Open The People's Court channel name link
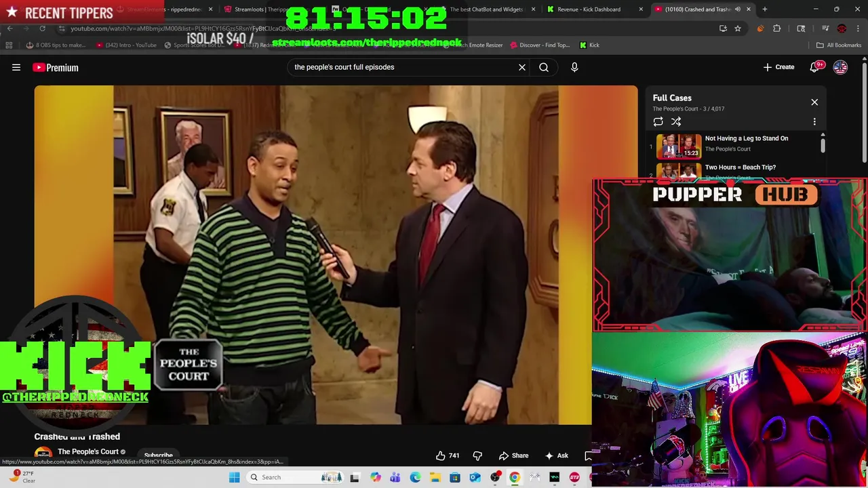This screenshot has height=488, width=868. tap(87, 451)
